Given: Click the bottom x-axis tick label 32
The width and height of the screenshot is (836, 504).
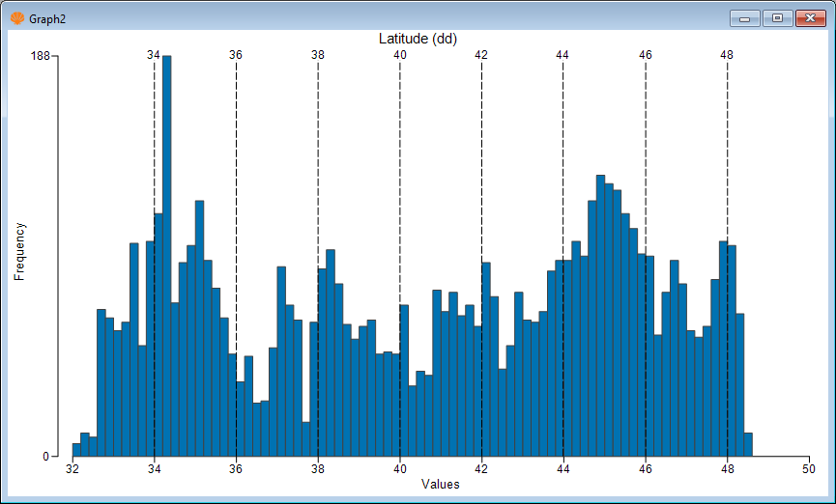Looking at the screenshot, I should (72, 469).
